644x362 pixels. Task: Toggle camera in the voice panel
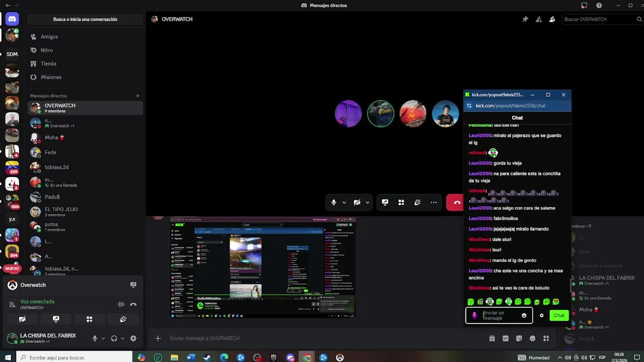point(22,319)
